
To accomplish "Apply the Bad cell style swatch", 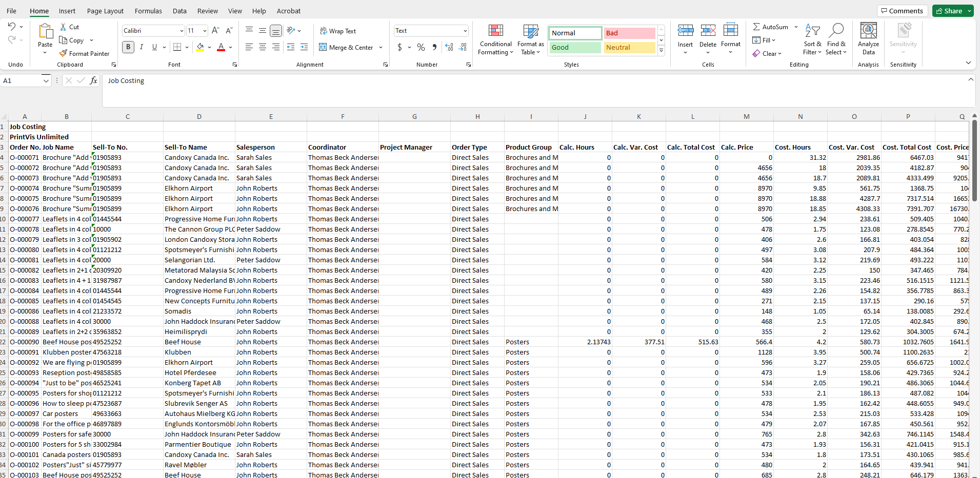I will [x=629, y=33].
